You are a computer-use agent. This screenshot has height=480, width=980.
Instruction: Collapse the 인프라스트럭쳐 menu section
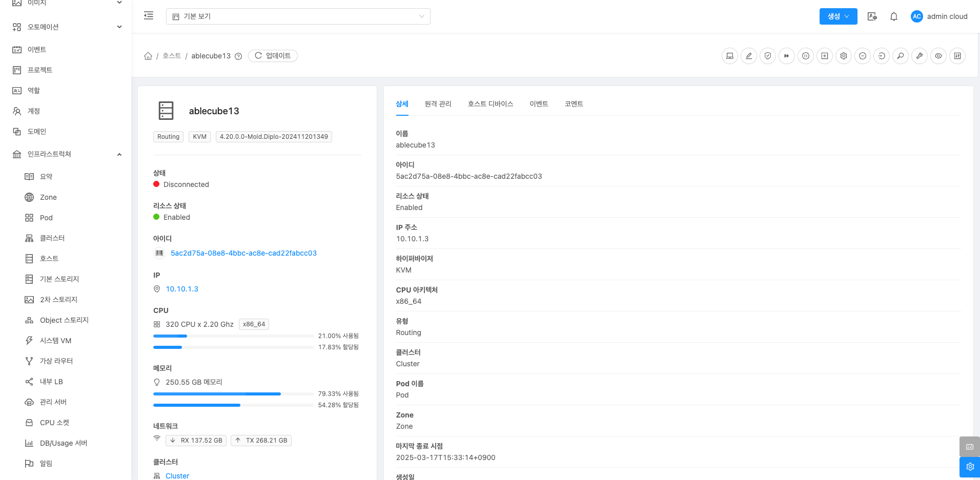click(x=119, y=154)
